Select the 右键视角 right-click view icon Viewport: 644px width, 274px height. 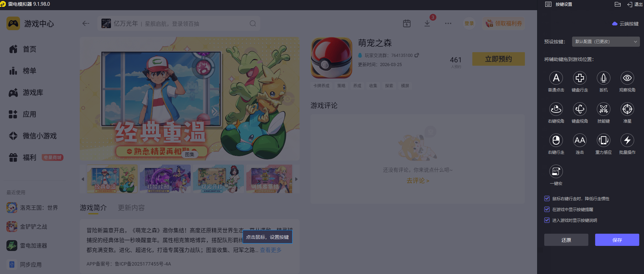click(556, 109)
